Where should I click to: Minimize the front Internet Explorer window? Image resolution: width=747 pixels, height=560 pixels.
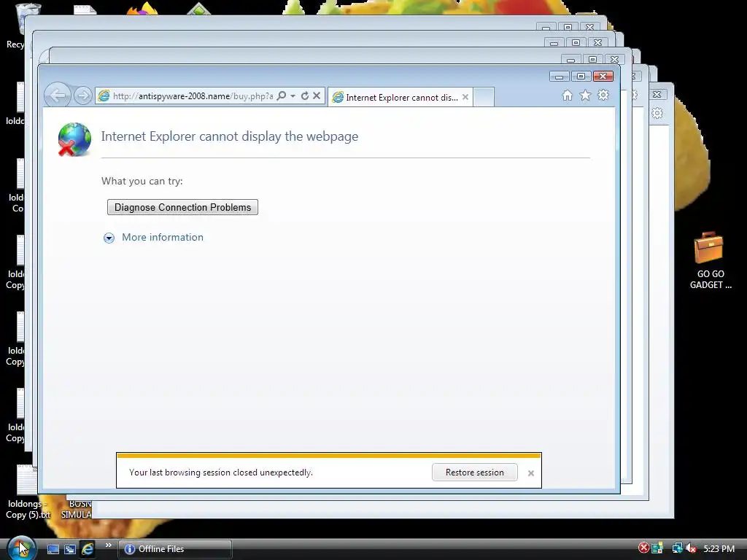coord(560,76)
